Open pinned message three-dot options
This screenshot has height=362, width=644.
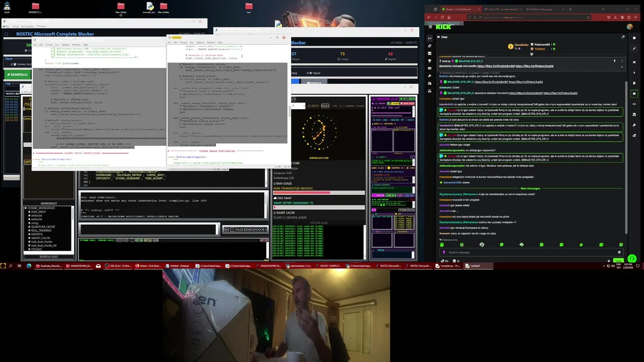point(622,61)
